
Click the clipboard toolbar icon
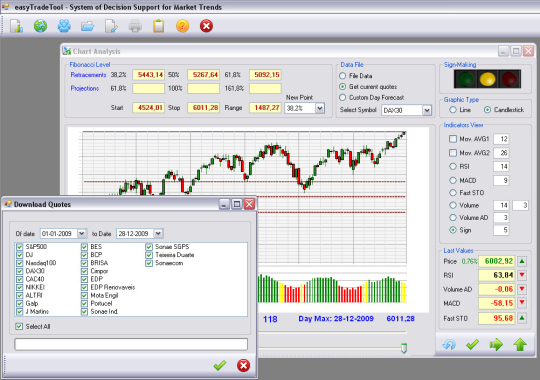pos(158,26)
